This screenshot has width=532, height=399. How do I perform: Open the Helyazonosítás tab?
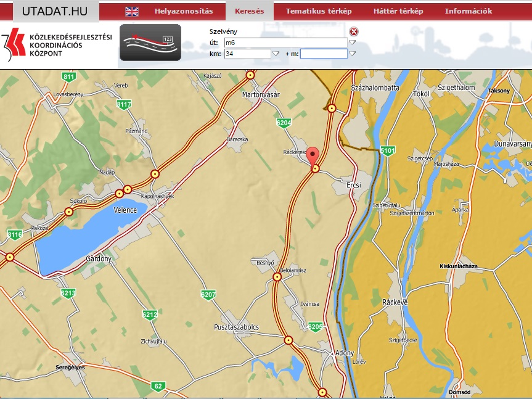[184, 11]
